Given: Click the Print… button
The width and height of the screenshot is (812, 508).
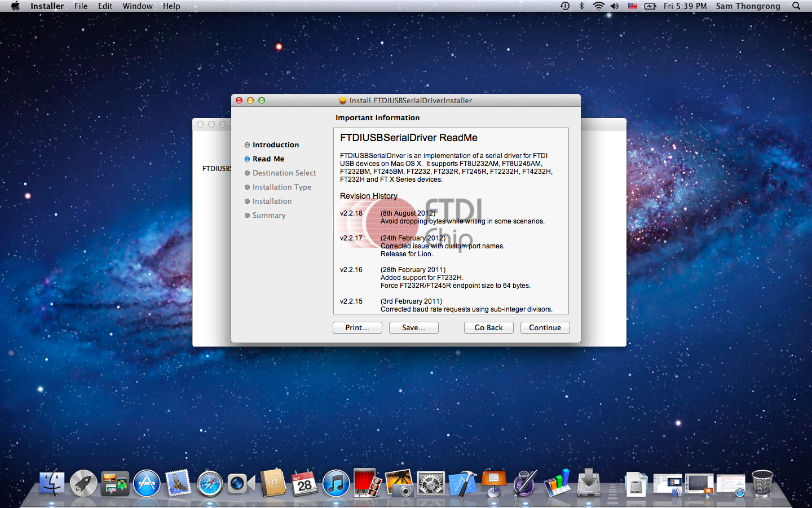Looking at the screenshot, I should (x=357, y=327).
